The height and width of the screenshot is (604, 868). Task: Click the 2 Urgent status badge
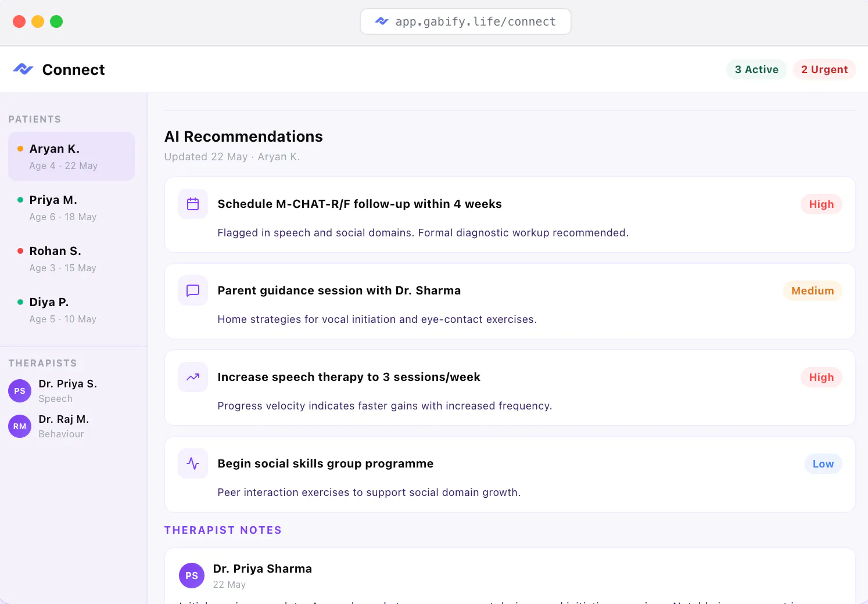(824, 70)
